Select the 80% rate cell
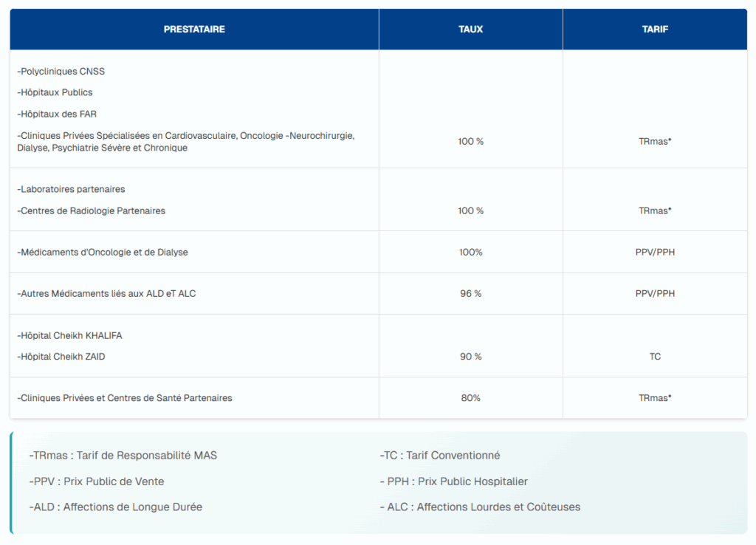 coord(470,399)
